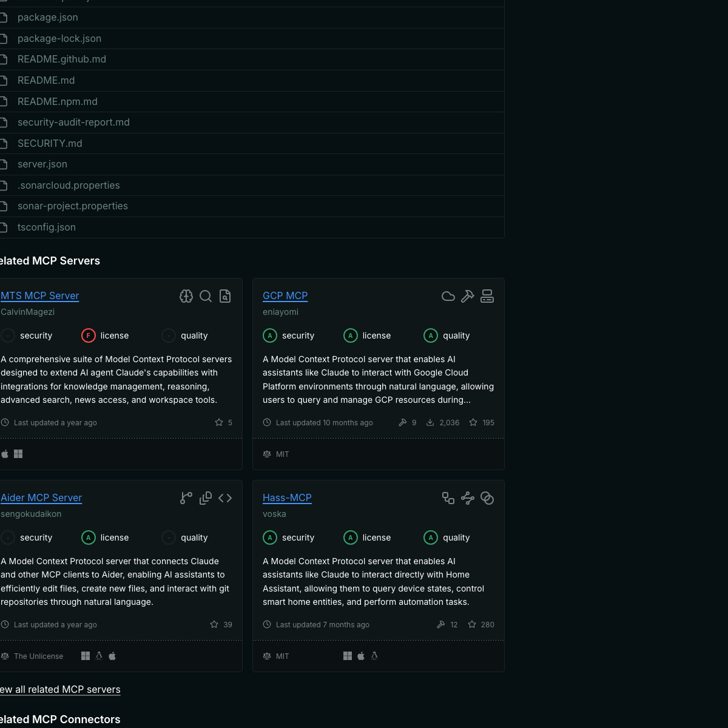Click the A security badge on GCP MCP card
Viewport: 728px width, 728px height.
[x=270, y=335]
